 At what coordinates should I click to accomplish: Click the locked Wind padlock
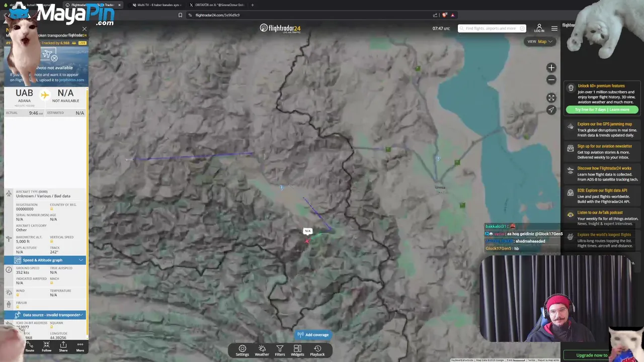click(x=18, y=295)
